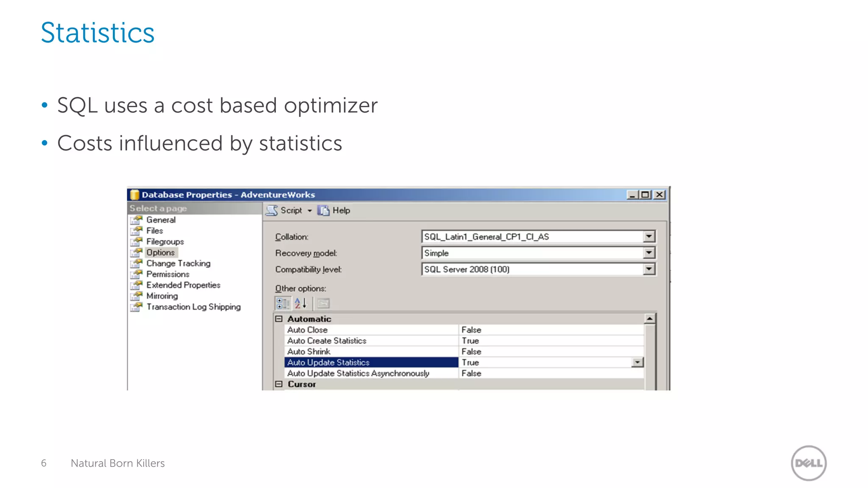Maximize the Database Properties window
This screenshot has width=868, height=488.
coord(645,195)
